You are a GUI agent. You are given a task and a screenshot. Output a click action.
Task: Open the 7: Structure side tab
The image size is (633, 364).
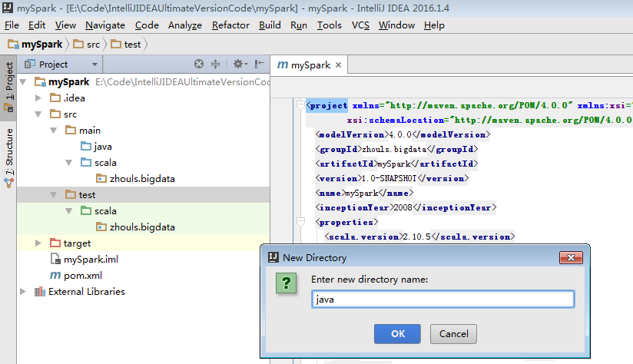tap(9, 157)
